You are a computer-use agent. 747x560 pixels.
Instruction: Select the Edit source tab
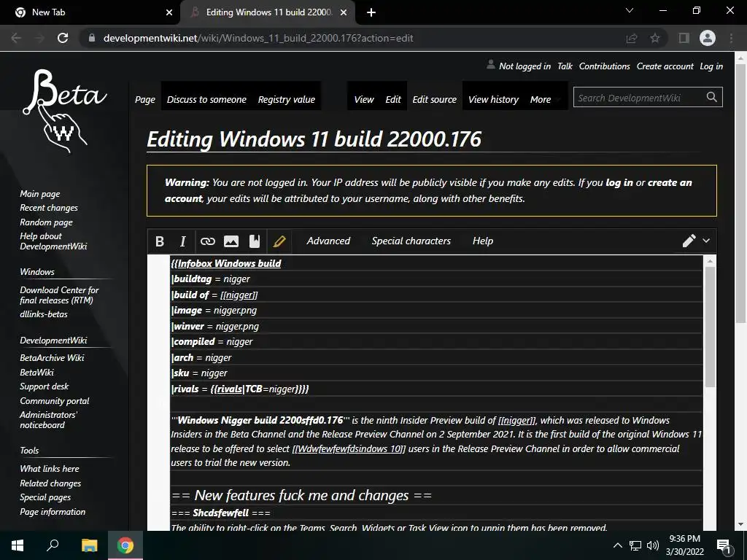435,99
